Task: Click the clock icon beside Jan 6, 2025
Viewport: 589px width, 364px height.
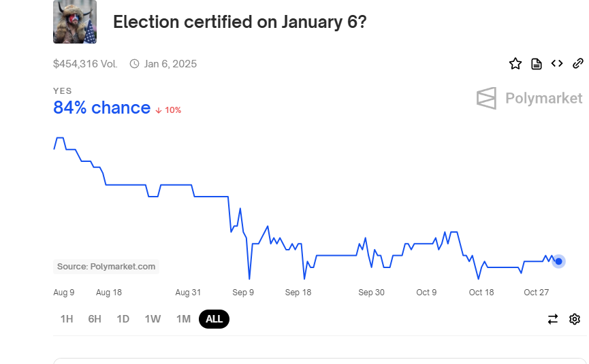Action: click(x=134, y=64)
